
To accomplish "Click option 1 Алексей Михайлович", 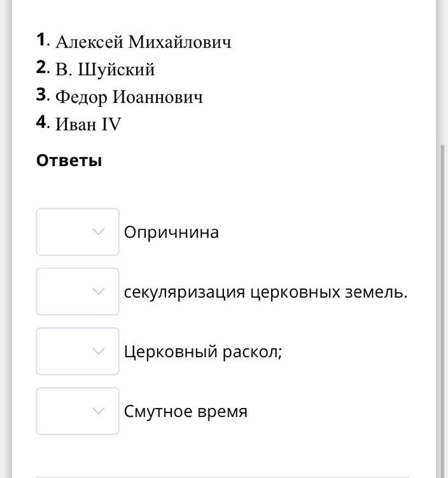I will point(143,42).
